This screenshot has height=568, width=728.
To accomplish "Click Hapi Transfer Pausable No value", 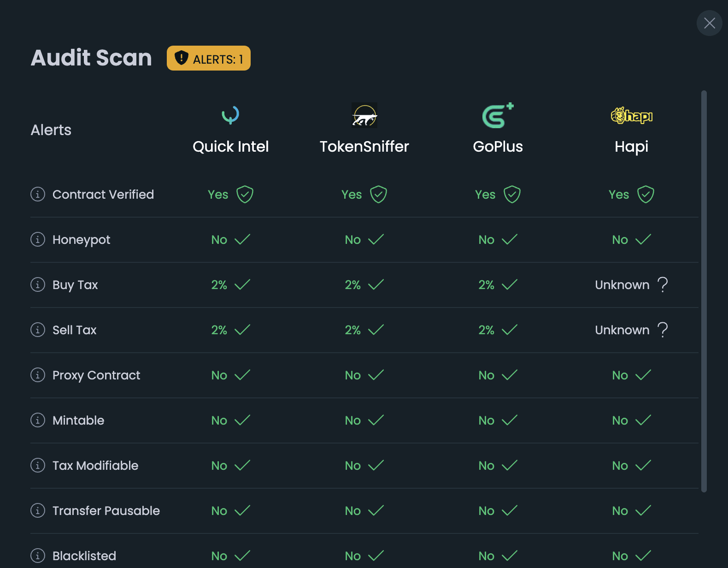I will (x=620, y=511).
